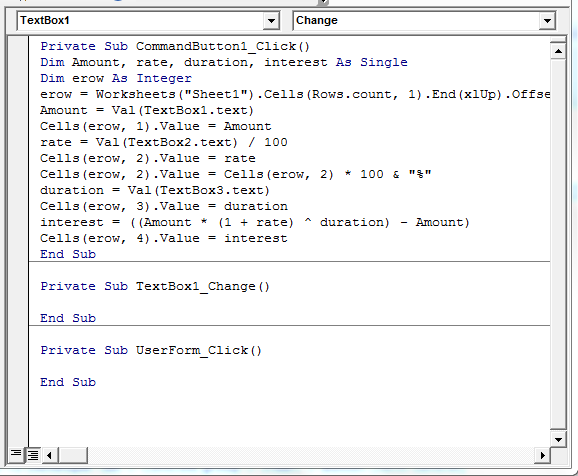Screen dimensions: 578x476
Task: Click the line ending with & "%"
Action: click(236, 174)
